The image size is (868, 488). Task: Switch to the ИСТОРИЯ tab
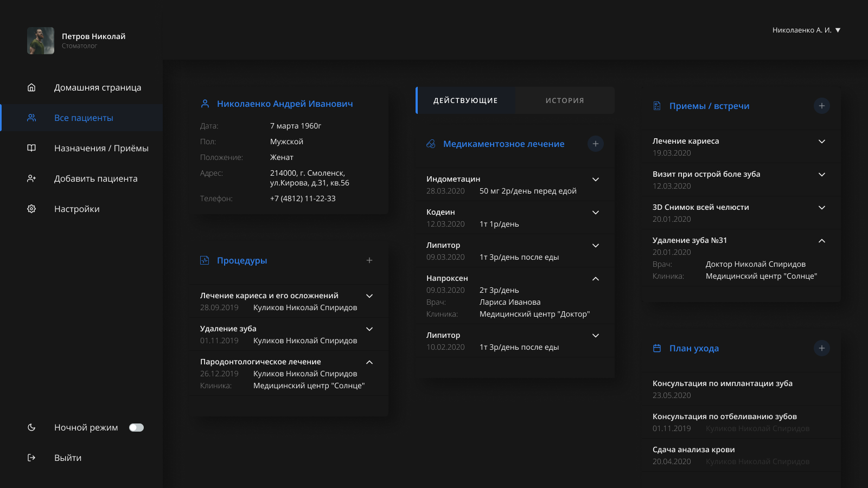(565, 100)
